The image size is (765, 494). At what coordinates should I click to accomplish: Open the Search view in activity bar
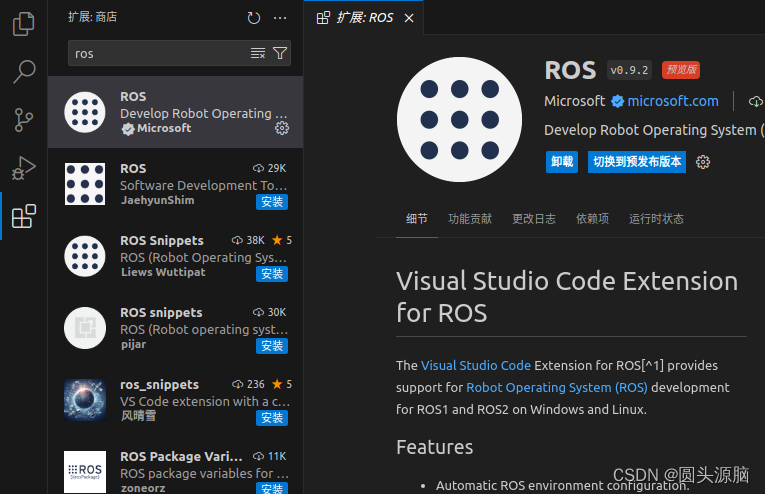coord(23,72)
